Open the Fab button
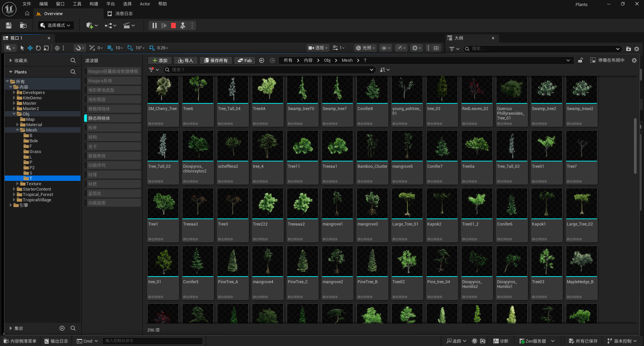This screenshot has height=346, width=644. (245, 60)
